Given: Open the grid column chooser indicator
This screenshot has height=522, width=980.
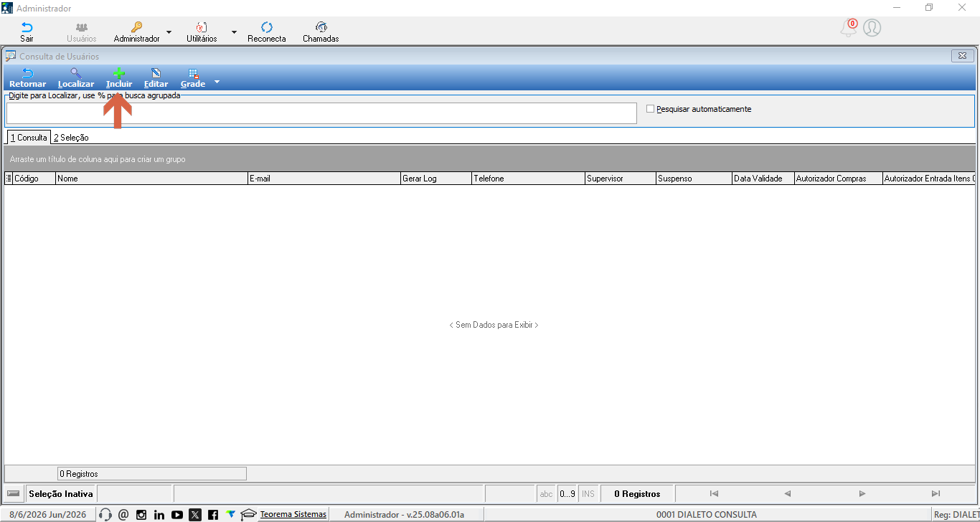Looking at the screenshot, I should tap(9, 179).
